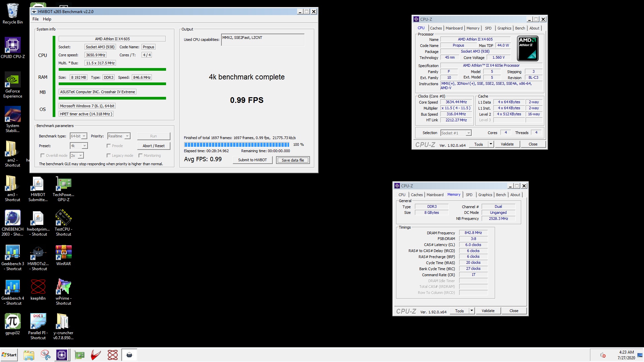Click the Save data file button

pyautogui.click(x=293, y=160)
